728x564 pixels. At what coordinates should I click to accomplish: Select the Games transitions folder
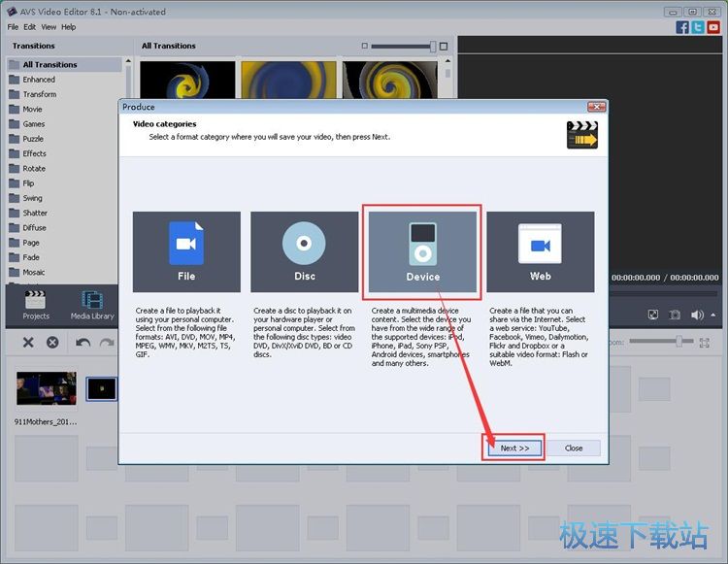[33, 124]
